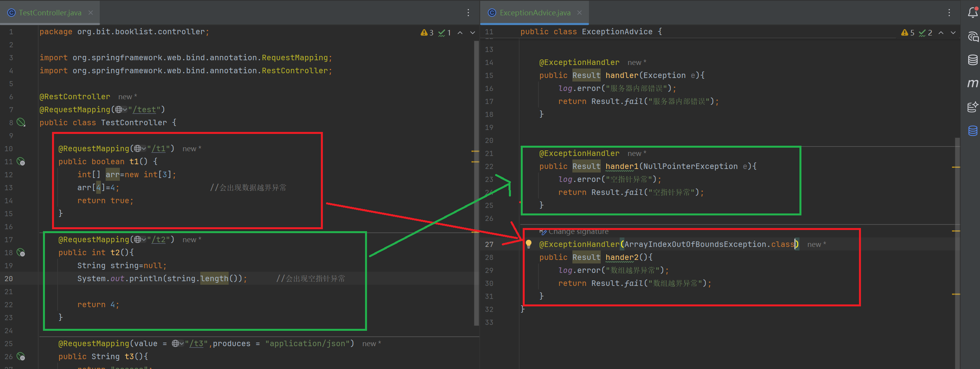Place cursor on "hander1" method name
Screen dimensions: 980x369
click(x=622, y=166)
